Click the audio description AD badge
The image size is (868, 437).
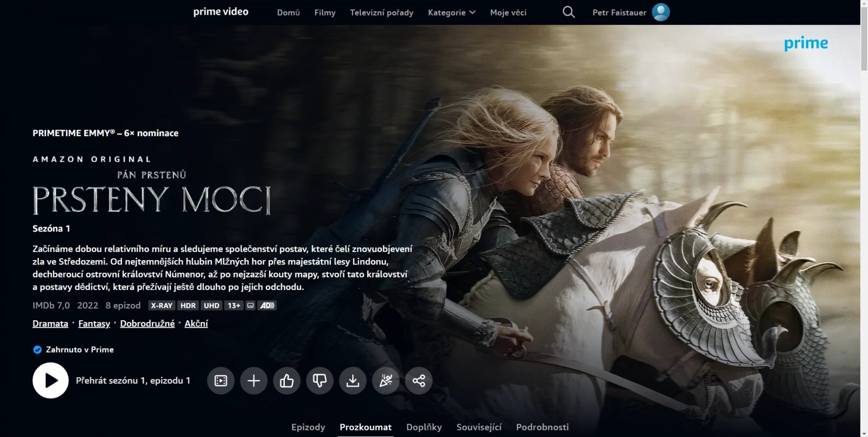[x=267, y=306]
